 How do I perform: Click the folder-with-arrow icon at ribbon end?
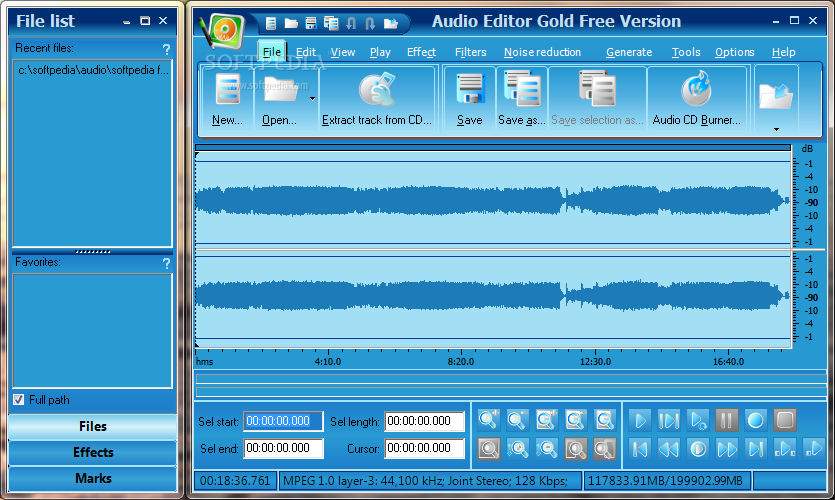click(x=776, y=96)
